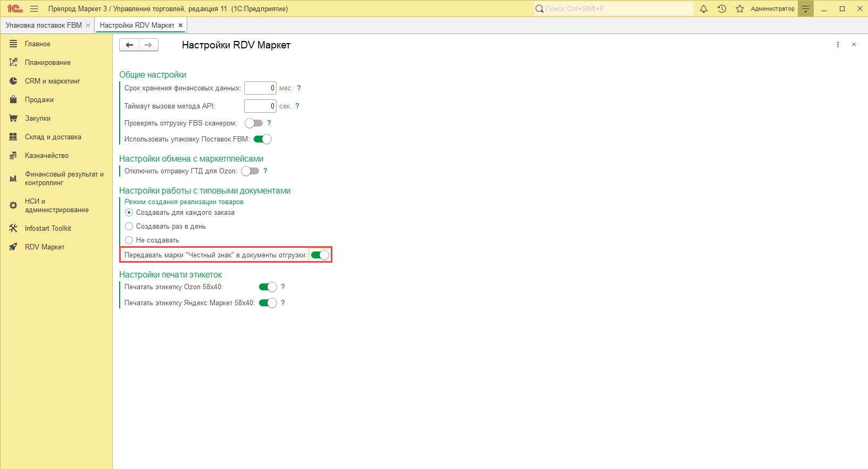Viewport: 868px width, 469px height.
Task: Open favorites star
Action: click(x=740, y=9)
